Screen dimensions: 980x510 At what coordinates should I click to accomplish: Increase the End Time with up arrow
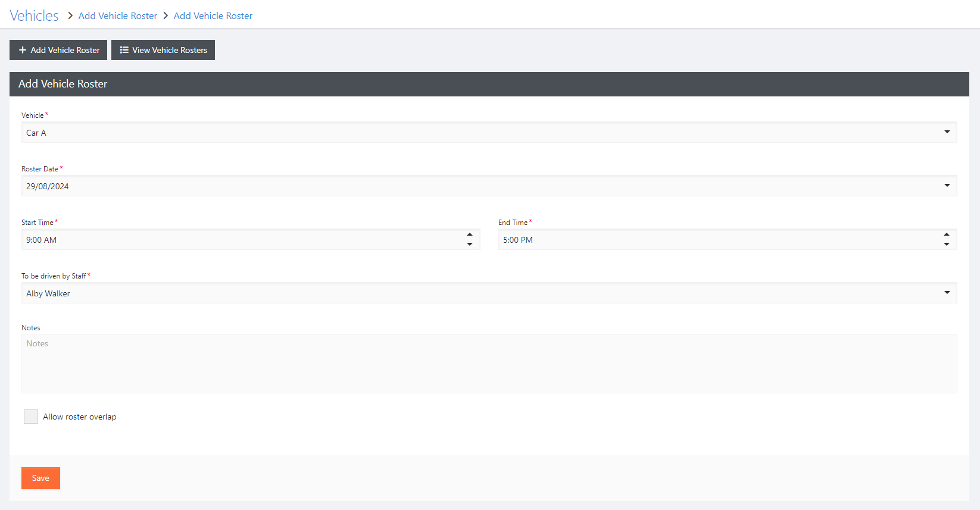(947, 234)
